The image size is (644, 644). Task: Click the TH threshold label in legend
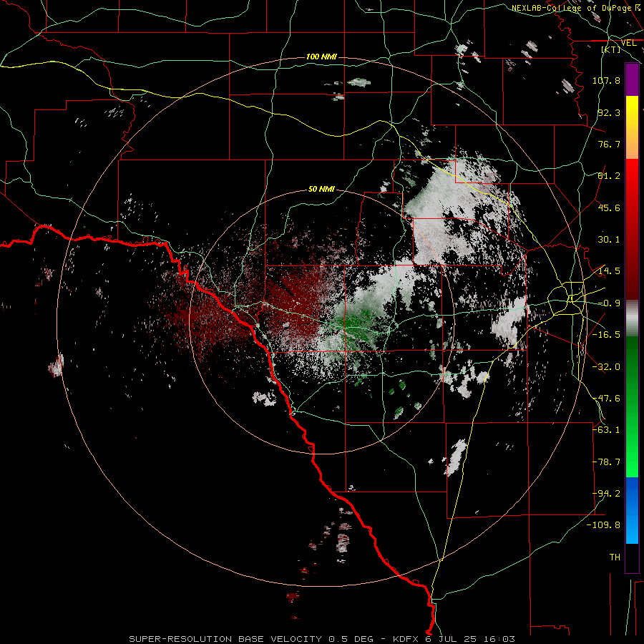[615, 557]
